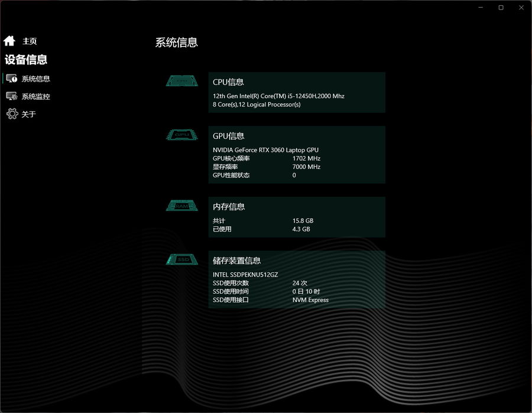Click the SSD drive icon

182,259
